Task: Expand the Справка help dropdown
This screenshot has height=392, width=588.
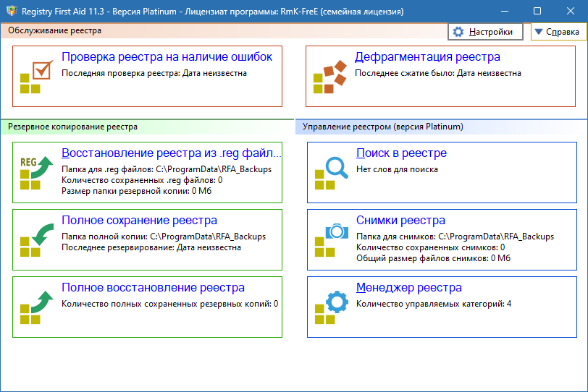Action: (558, 32)
